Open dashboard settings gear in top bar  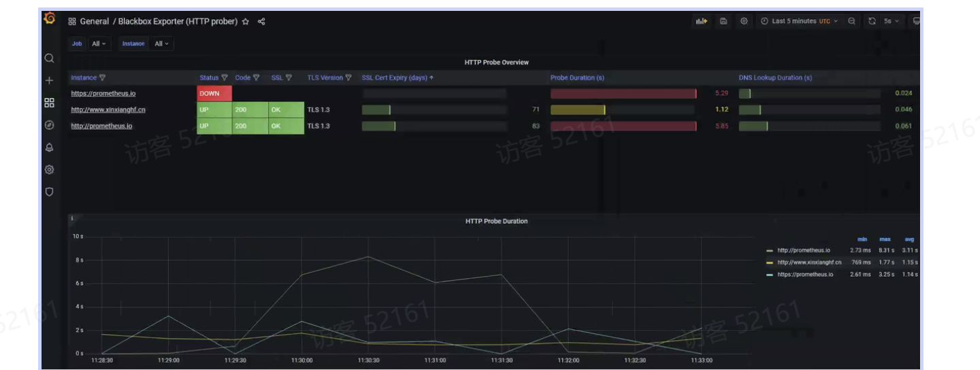point(744,21)
